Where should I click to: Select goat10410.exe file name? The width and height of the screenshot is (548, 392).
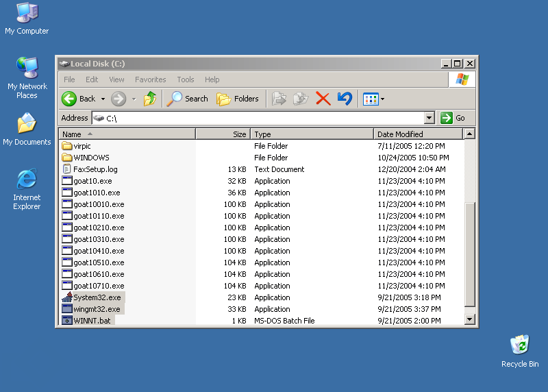tap(99, 251)
